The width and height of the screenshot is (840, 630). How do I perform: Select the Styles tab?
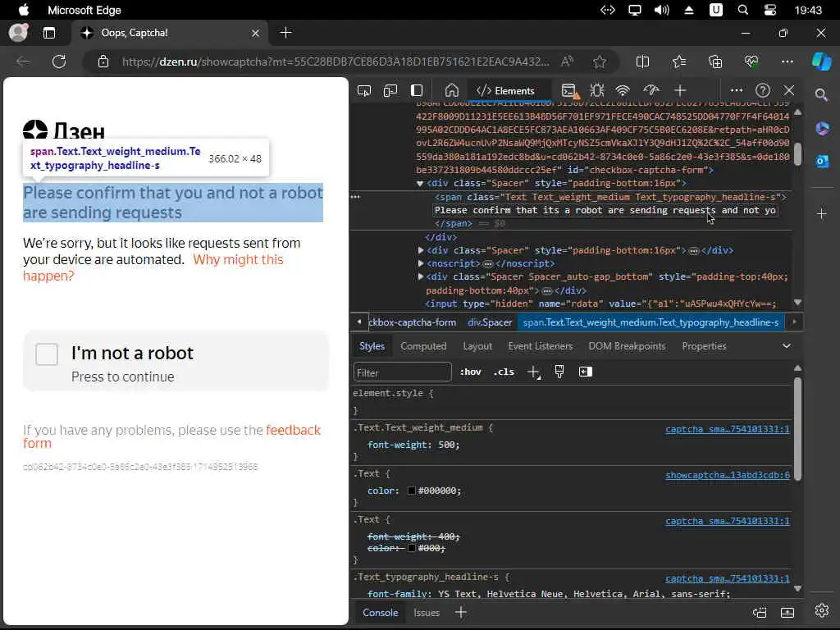click(372, 346)
